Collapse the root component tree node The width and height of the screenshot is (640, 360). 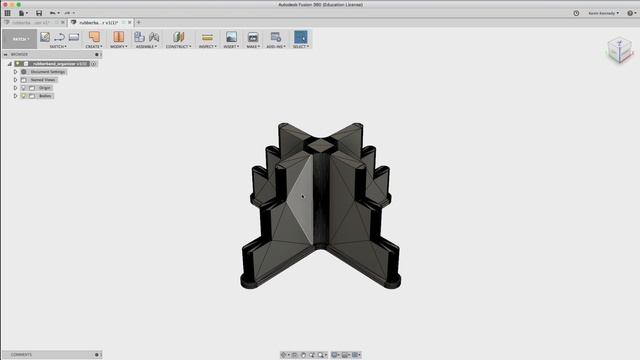click(x=10, y=64)
